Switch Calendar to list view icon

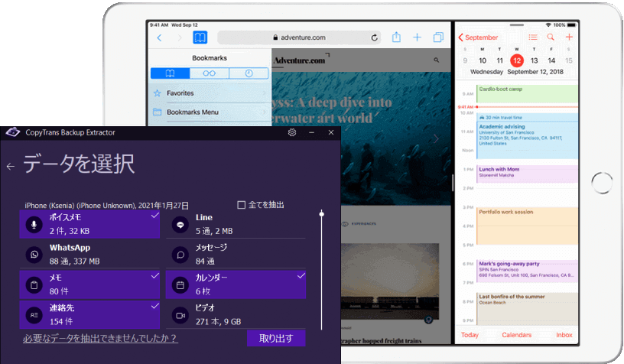point(533,37)
